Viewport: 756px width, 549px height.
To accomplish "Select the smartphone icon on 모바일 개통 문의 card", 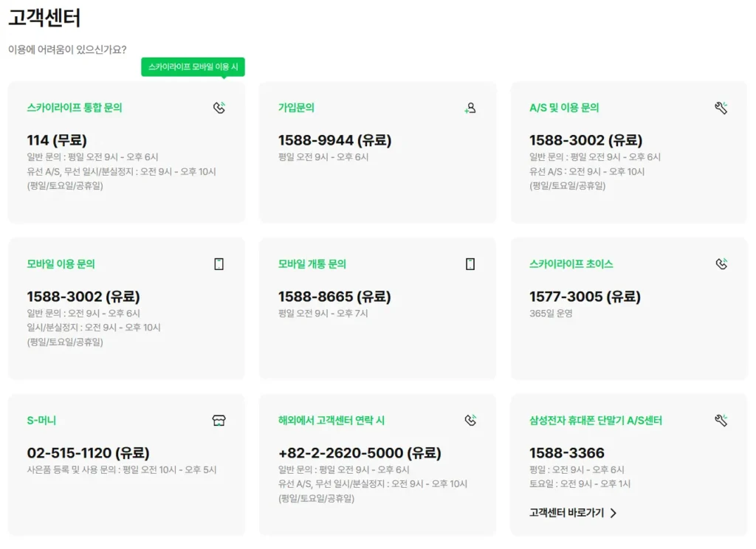I will pyautogui.click(x=470, y=264).
